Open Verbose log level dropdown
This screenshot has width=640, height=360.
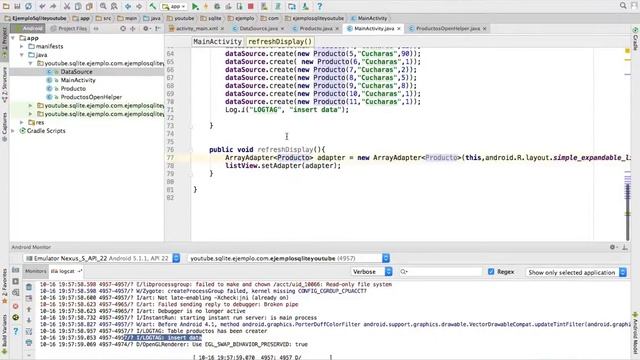click(372, 271)
